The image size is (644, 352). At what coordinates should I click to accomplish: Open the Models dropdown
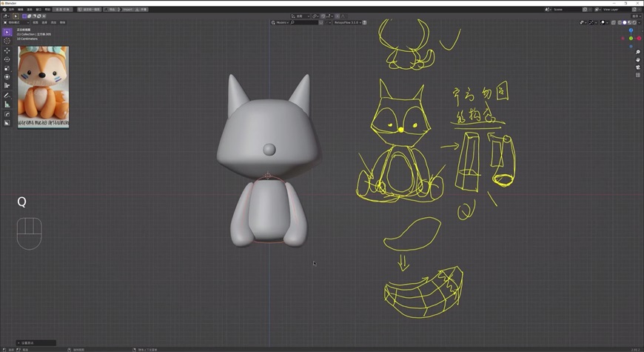[x=280, y=23]
